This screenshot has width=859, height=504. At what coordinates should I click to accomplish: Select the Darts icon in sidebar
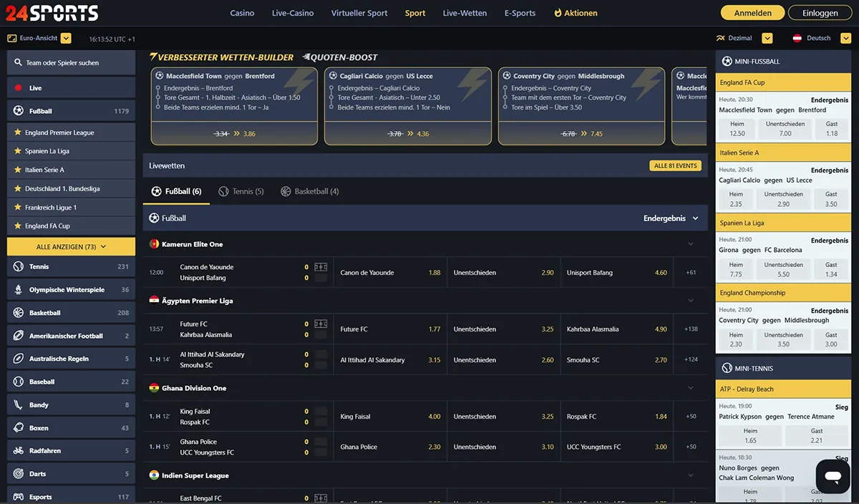click(19, 474)
